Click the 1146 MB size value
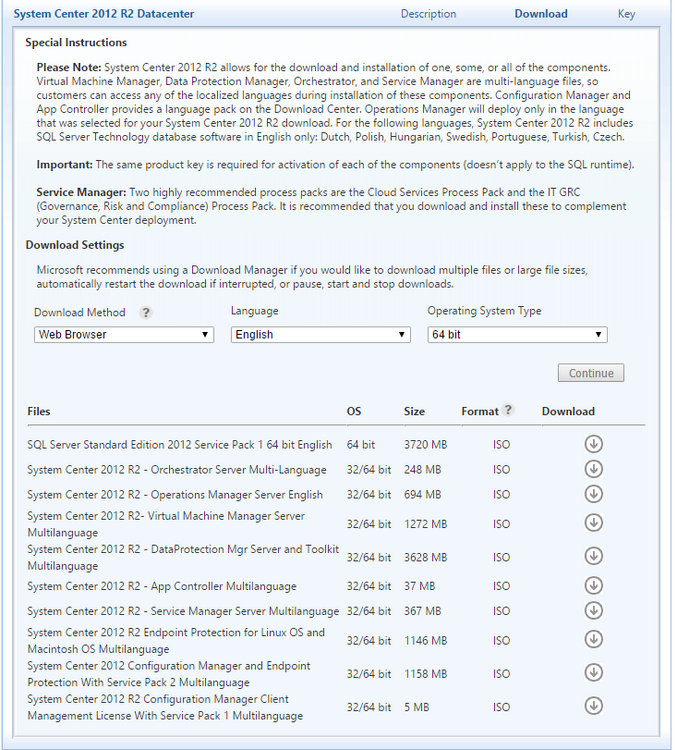Image resolution: width=677 pixels, height=750 pixels. 425,640
